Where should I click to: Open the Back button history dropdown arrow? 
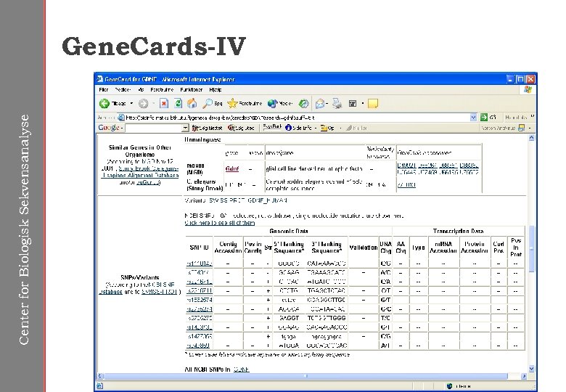131,104
